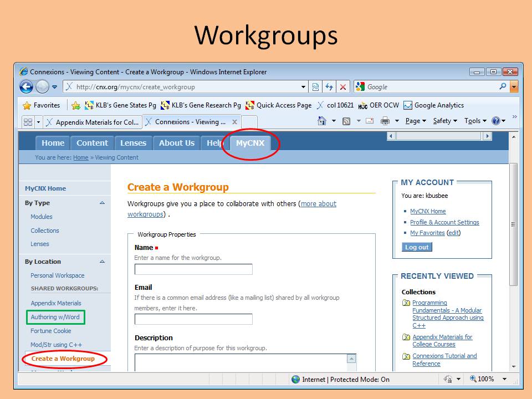The height and width of the screenshot is (399, 532).
Task: Switch to the Appendix Materials for Col... browser tab
Action: [x=93, y=122]
